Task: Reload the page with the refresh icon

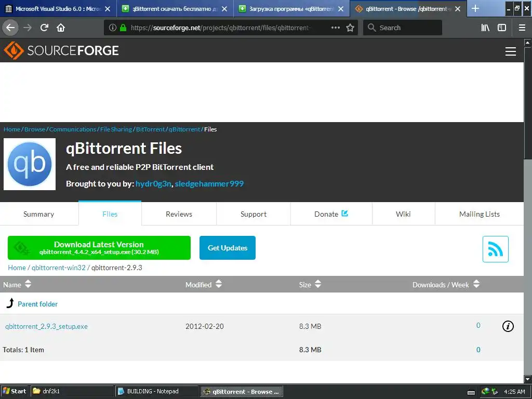Action: (x=44, y=28)
